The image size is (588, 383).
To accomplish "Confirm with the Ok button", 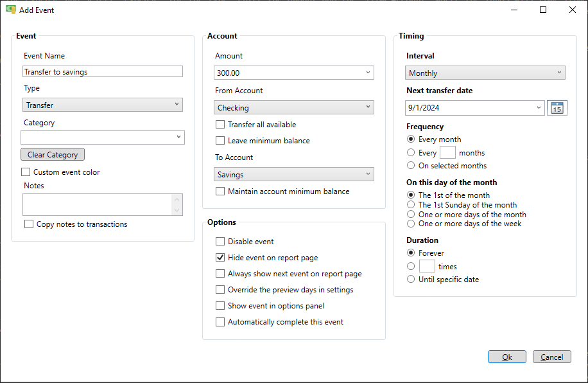I will [x=507, y=357].
